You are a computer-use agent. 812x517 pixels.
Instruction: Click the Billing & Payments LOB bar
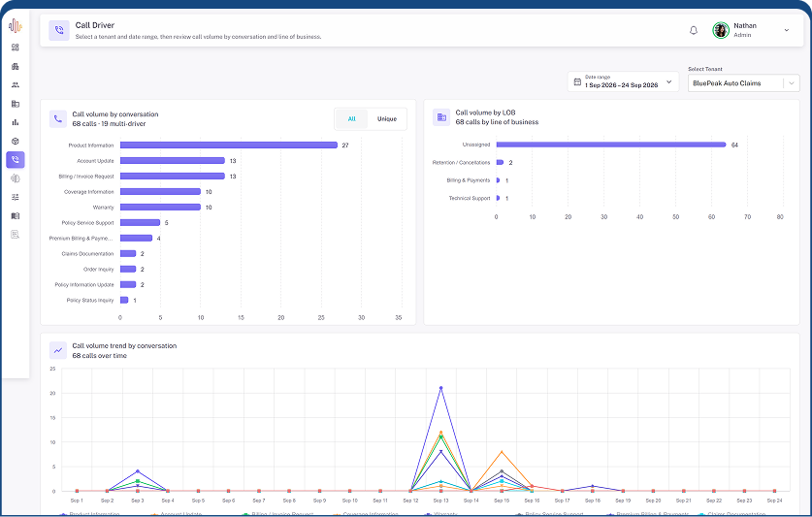[x=499, y=180]
